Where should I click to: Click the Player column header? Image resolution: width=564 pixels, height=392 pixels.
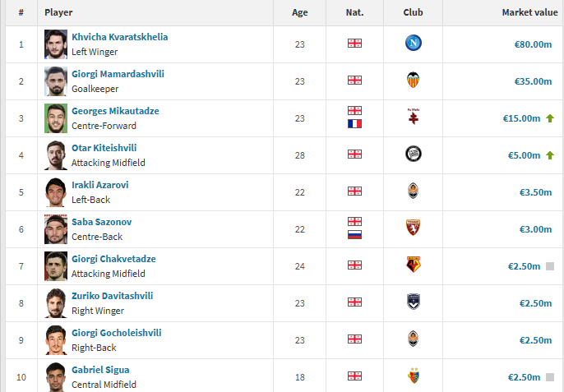tap(58, 13)
